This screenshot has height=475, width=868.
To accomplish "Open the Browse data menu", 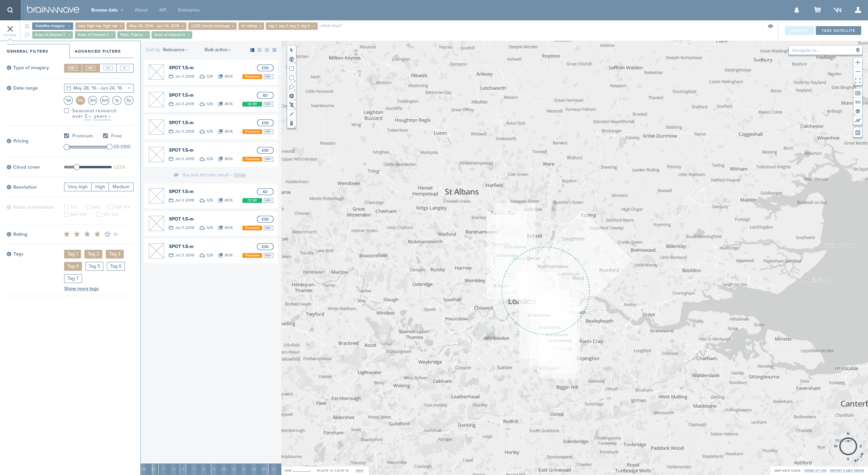I will (x=107, y=10).
